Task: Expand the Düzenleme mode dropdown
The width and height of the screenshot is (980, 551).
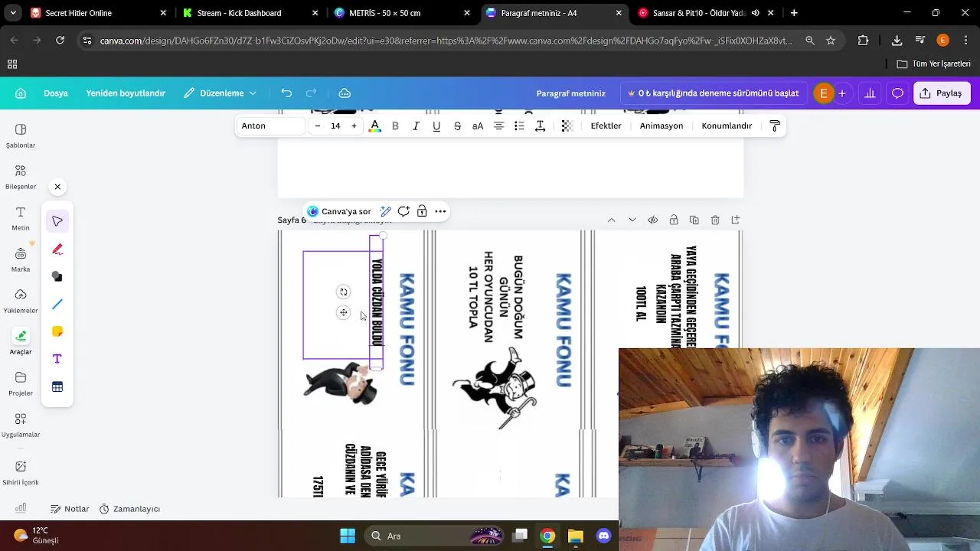Action: click(x=220, y=93)
